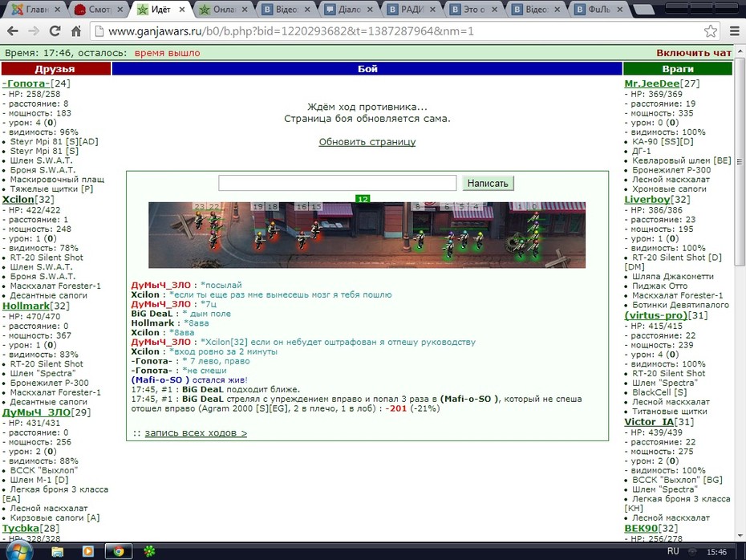Viewport: 746px width, 560px height.
Task: Click 'Бой' blue header
Action: [367, 69]
